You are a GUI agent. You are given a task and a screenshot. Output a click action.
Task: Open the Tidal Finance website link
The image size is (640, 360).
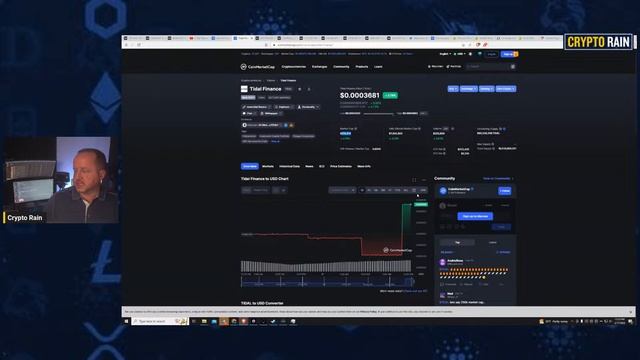pos(256,107)
